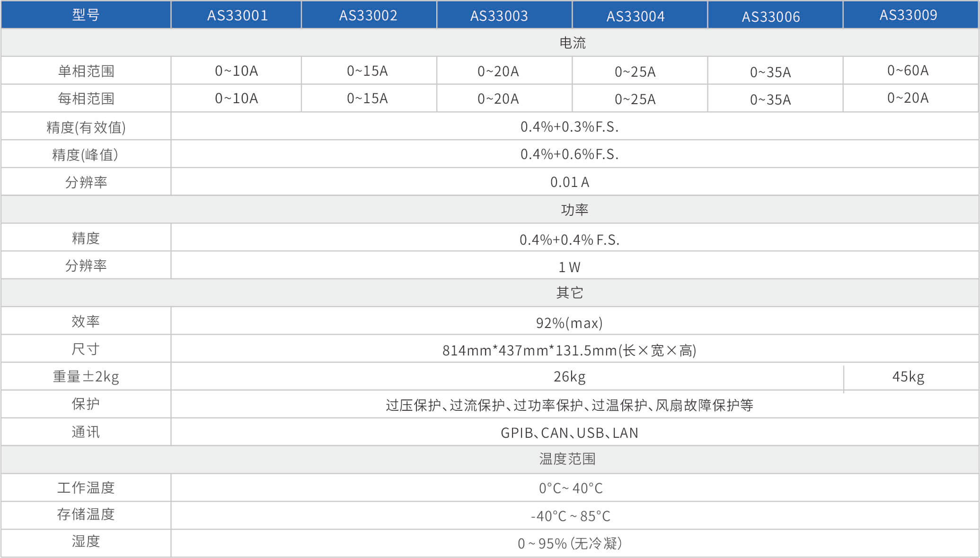Screen dimensions: 980x558
Task: Select the AS33004 model header
Action: tap(636, 17)
